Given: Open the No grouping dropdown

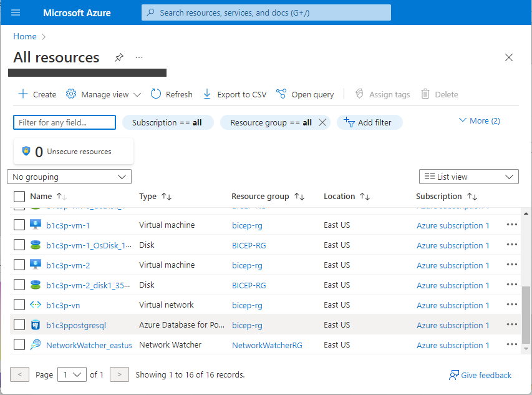Looking at the screenshot, I should tap(69, 177).
